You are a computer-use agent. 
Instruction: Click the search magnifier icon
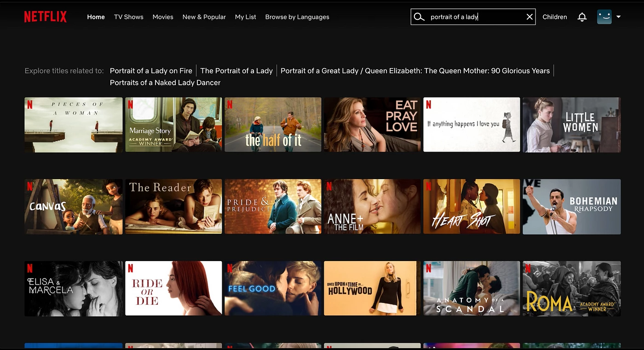419,17
